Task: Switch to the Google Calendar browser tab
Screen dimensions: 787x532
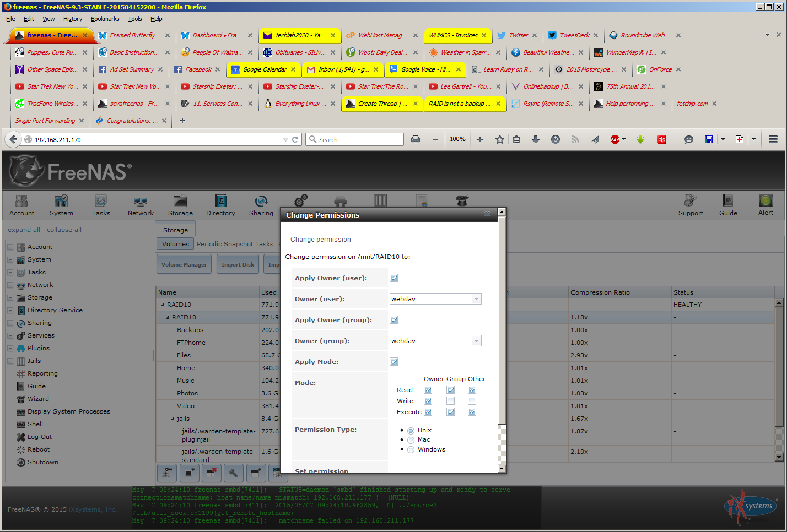Action: click(x=265, y=69)
